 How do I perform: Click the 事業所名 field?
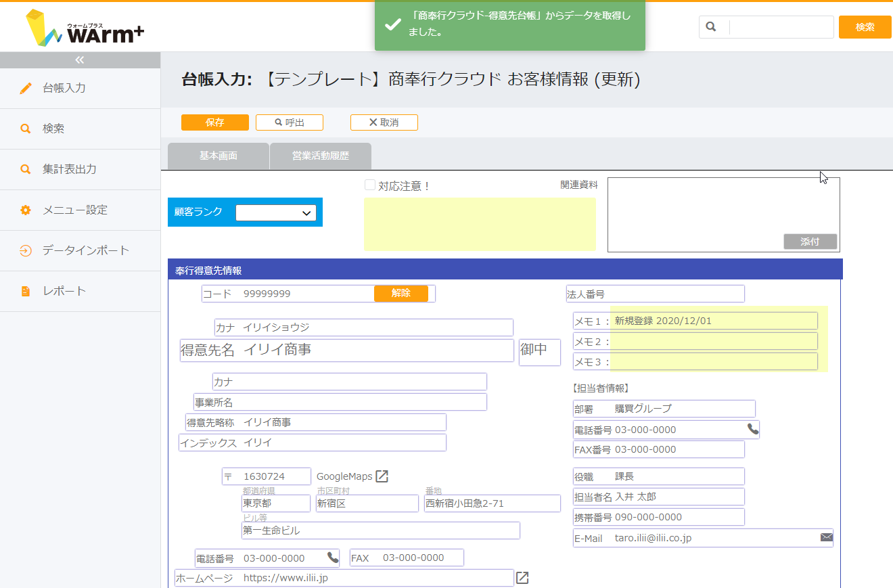click(x=340, y=402)
